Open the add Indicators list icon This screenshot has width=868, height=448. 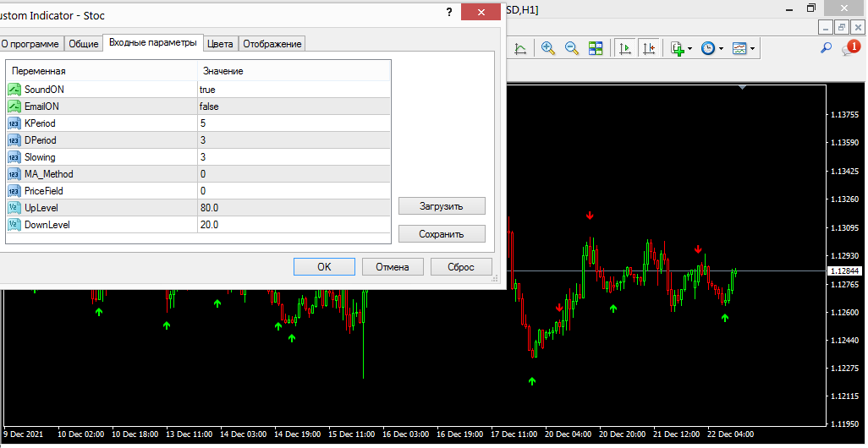pos(678,49)
